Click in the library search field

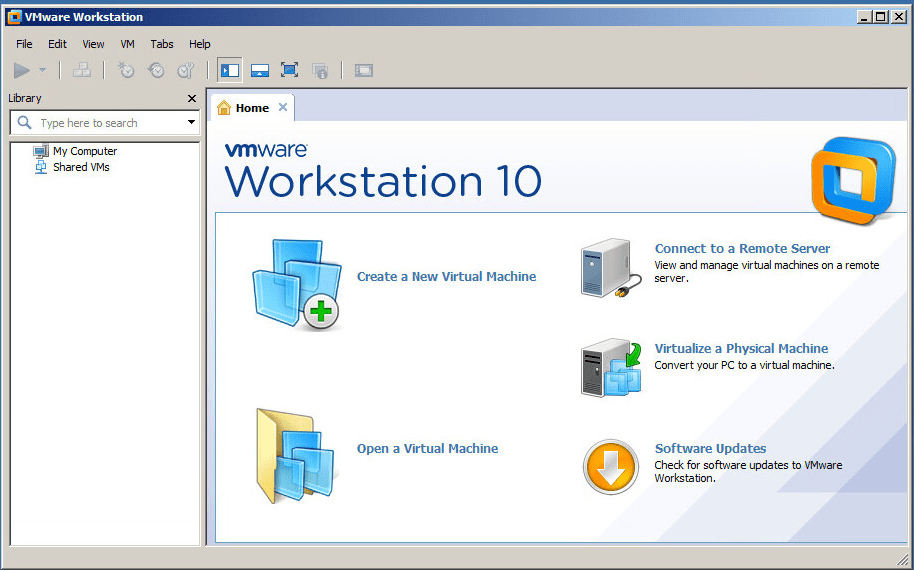pos(105,123)
